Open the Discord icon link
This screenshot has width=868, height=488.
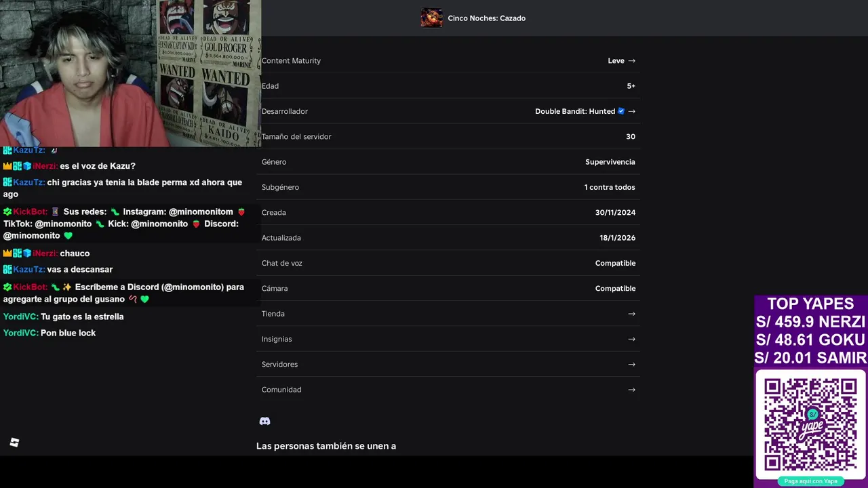(265, 421)
